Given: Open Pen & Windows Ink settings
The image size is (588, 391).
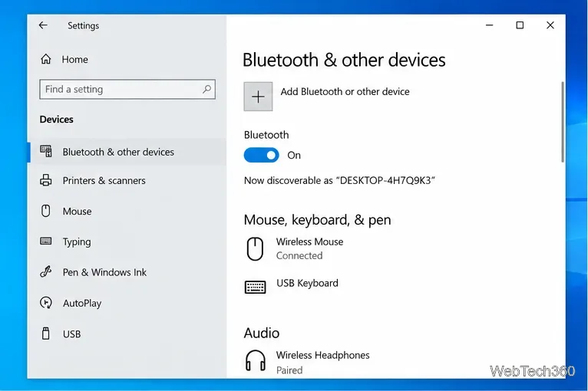Looking at the screenshot, I should [127, 272].
